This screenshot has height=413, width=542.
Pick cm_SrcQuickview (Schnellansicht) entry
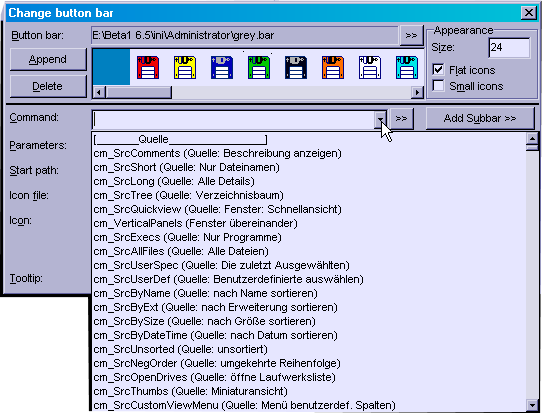pyautogui.click(x=309, y=209)
